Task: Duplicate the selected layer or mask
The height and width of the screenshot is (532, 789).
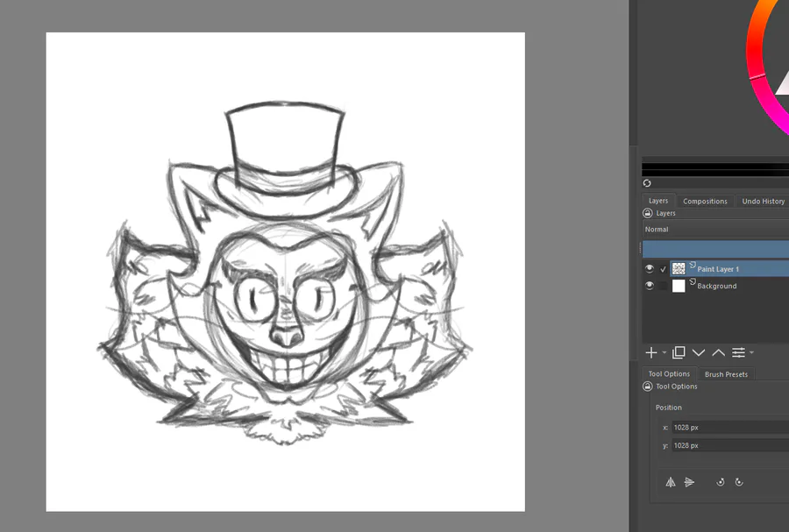Action: coord(679,352)
